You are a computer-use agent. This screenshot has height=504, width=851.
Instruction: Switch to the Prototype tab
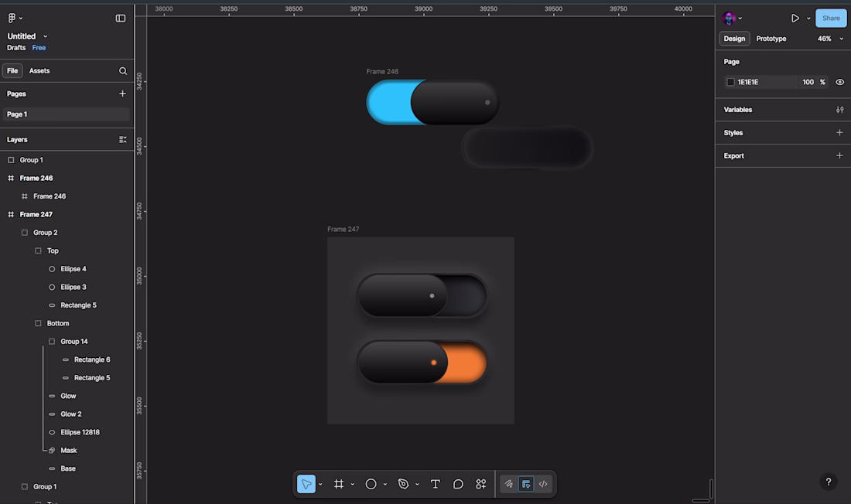click(x=771, y=39)
